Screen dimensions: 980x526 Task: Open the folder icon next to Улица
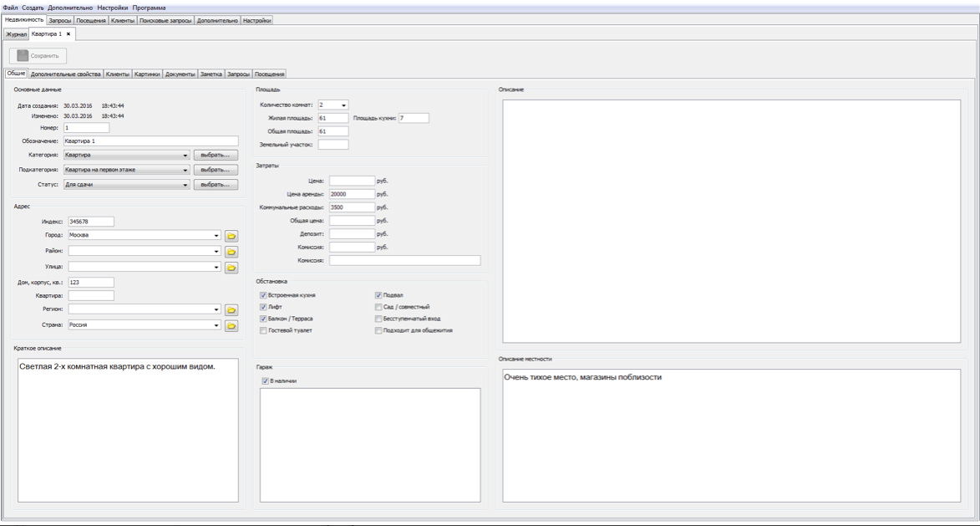click(231, 268)
